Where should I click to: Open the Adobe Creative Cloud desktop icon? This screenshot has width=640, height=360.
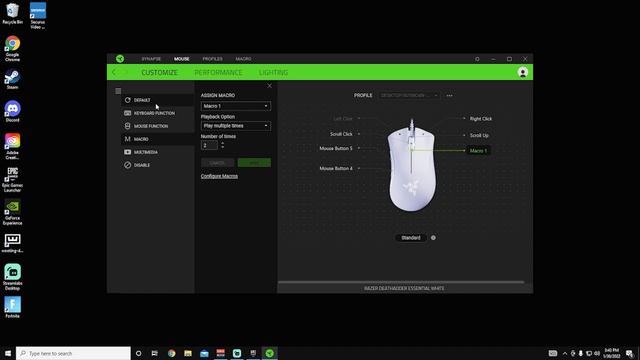tap(13, 147)
